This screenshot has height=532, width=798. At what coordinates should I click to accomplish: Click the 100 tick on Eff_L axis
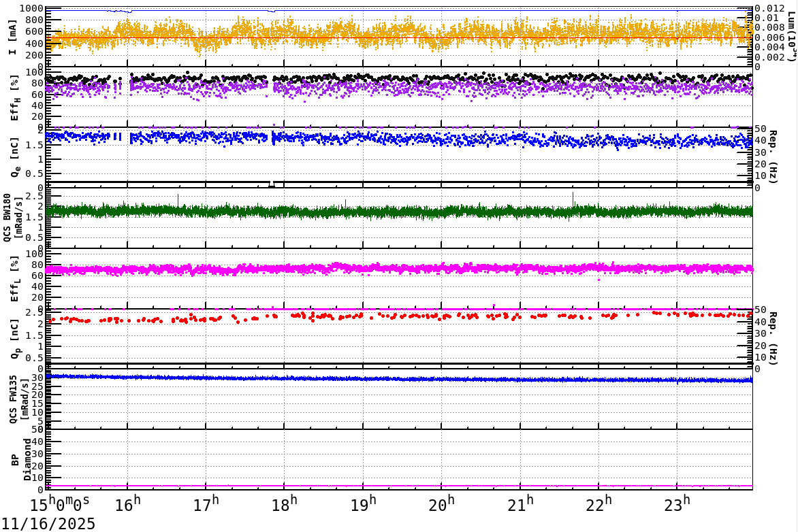(35, 254)
